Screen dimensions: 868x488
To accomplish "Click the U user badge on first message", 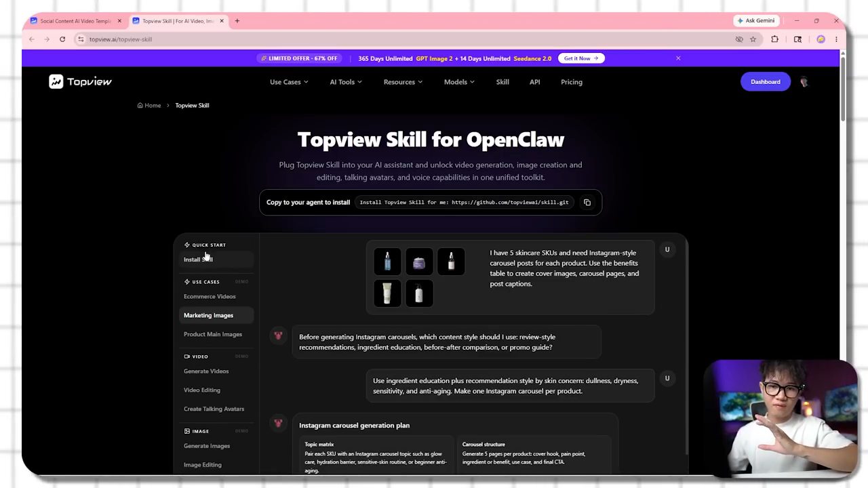I will (x=667, y=249).
